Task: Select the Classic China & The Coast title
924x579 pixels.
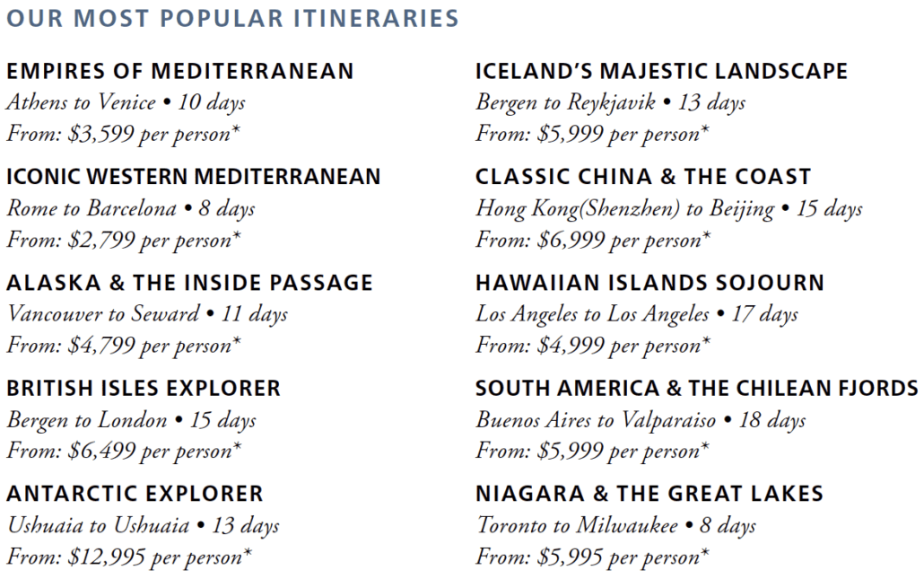Action: [643, 177]
